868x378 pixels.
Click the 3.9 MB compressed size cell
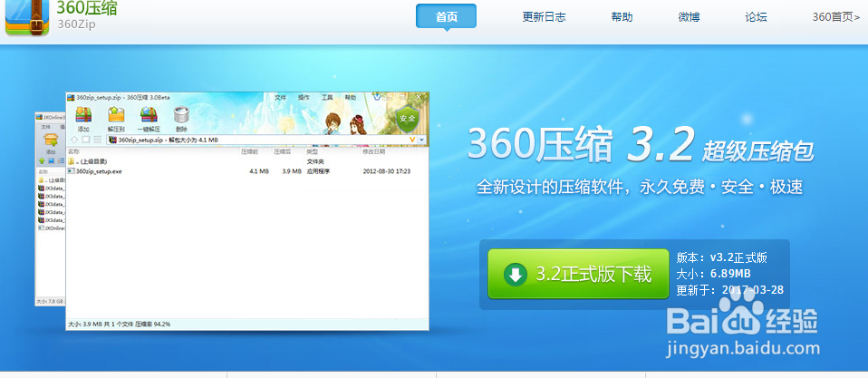[292, 171]
